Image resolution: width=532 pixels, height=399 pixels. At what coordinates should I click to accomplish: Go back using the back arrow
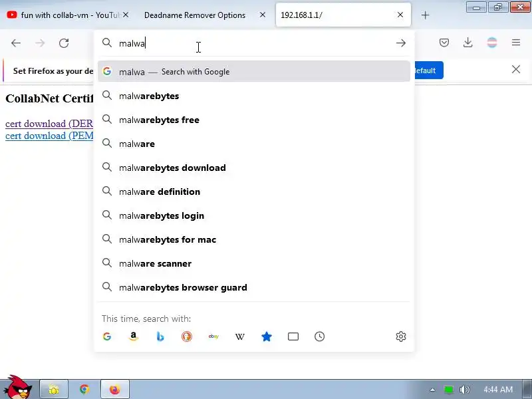pos(16,43)
